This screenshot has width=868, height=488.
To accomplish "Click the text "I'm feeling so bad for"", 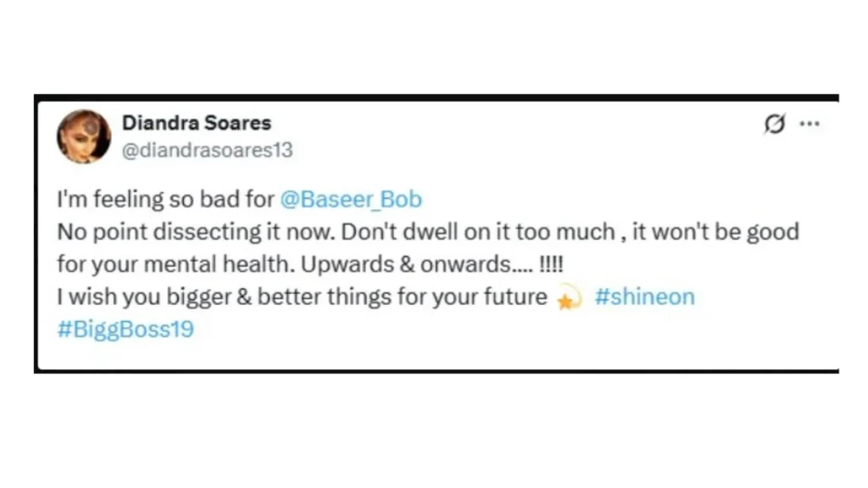I will (164, 200).
